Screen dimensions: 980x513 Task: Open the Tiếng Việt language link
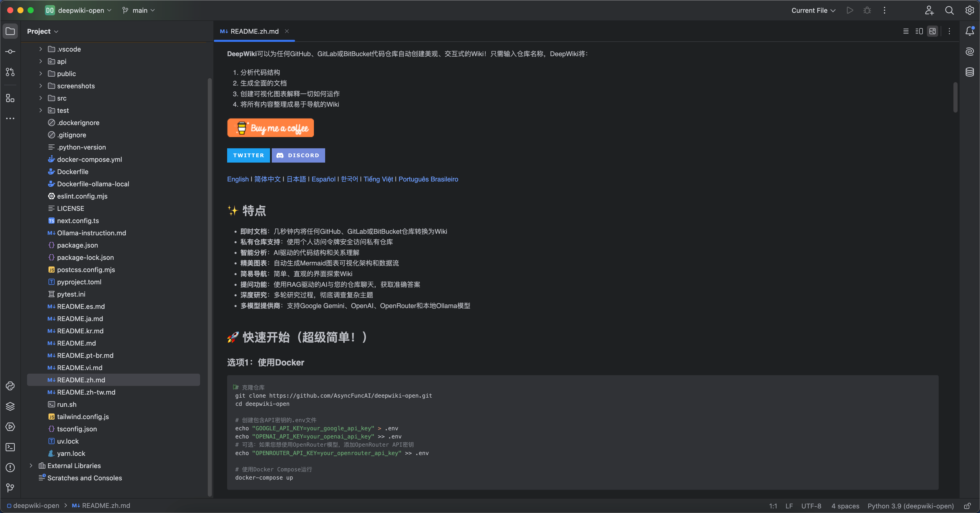point(378,179)
